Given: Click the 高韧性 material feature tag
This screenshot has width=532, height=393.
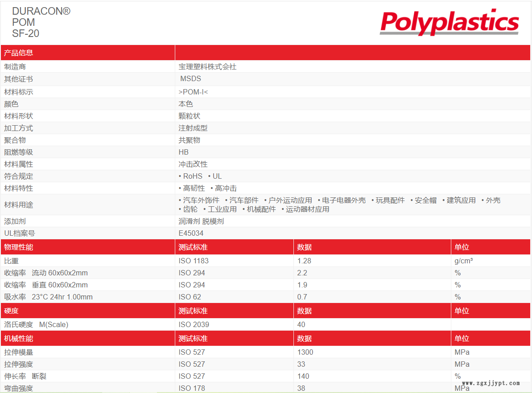Looking at the screenshot, I should pos(194,188).
